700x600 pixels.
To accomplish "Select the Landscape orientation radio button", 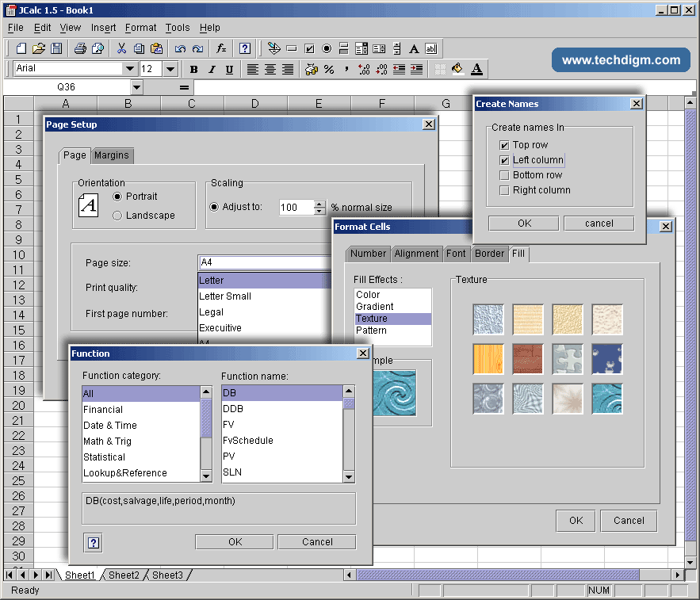I will click(x=117, y=216).
